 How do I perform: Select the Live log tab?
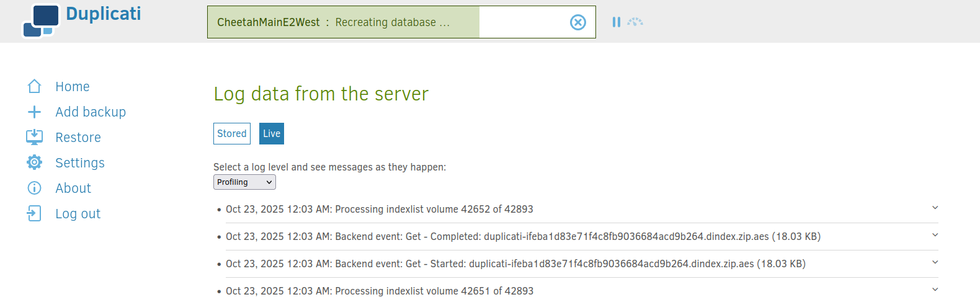click(x=272, y=133)
